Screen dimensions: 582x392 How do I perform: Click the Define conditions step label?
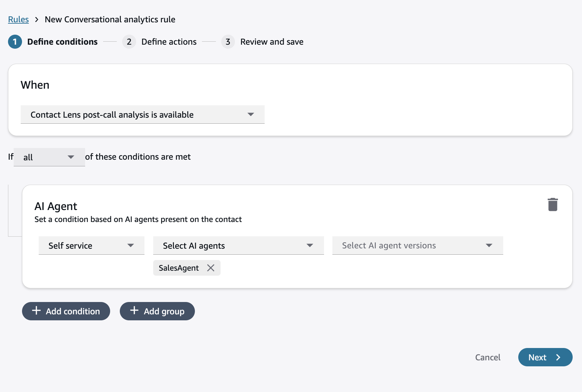pos(62,42)
